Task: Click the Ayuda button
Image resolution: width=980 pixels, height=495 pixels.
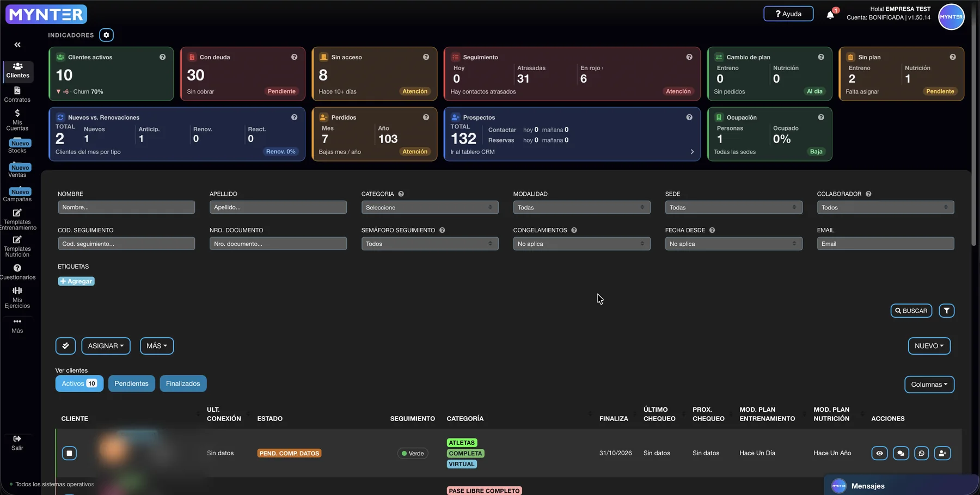Action: tap(788, 14)
